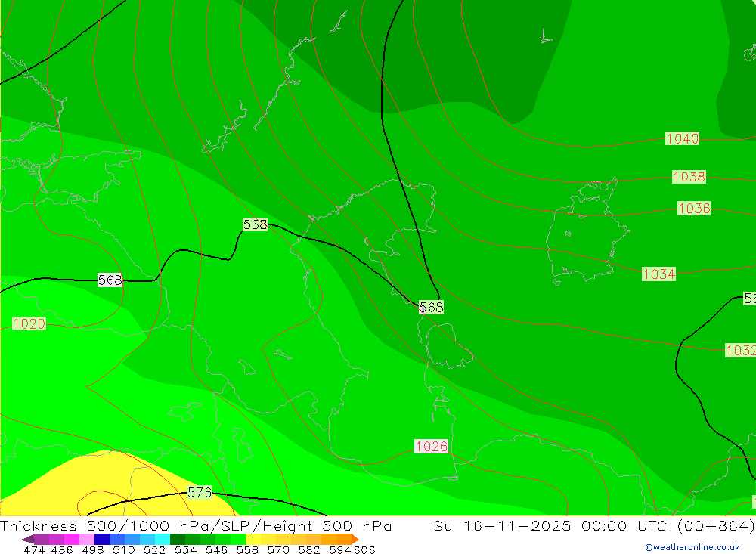Click the map title 'Thickness 500/1000 hPa/SLP/Height 500 hPa'
The image size is (756, 554).
(196, 525)
